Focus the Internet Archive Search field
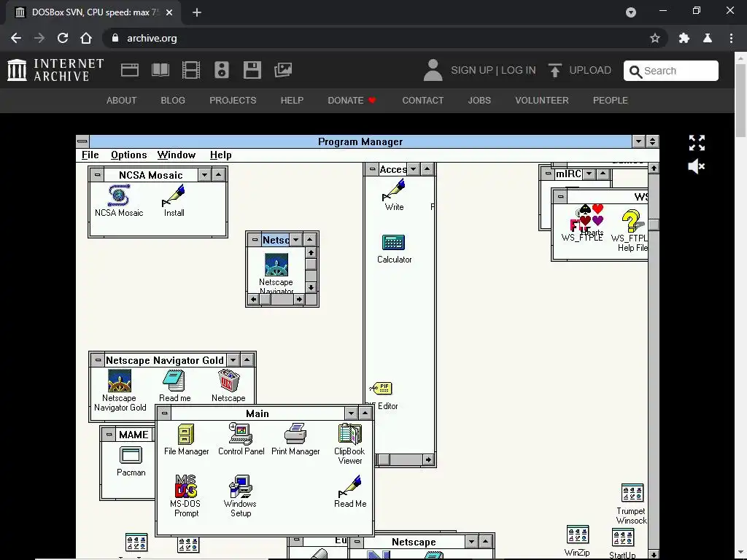 pyautogui.click(x=671, y=71)
